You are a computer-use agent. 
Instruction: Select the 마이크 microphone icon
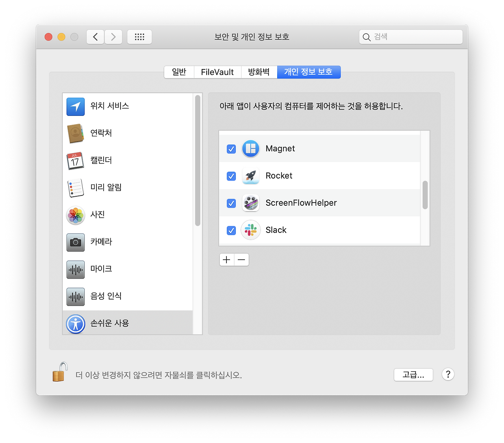(x=75, y=270)
